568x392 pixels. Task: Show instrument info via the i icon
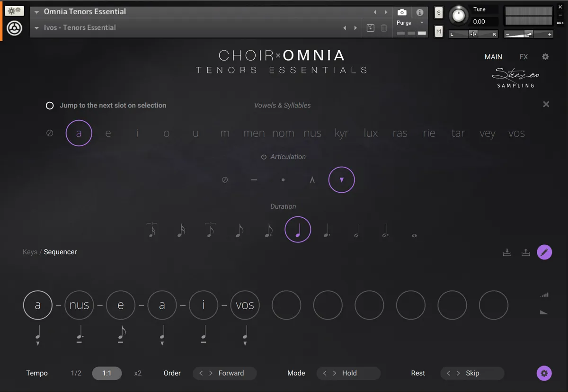[420, 12]
